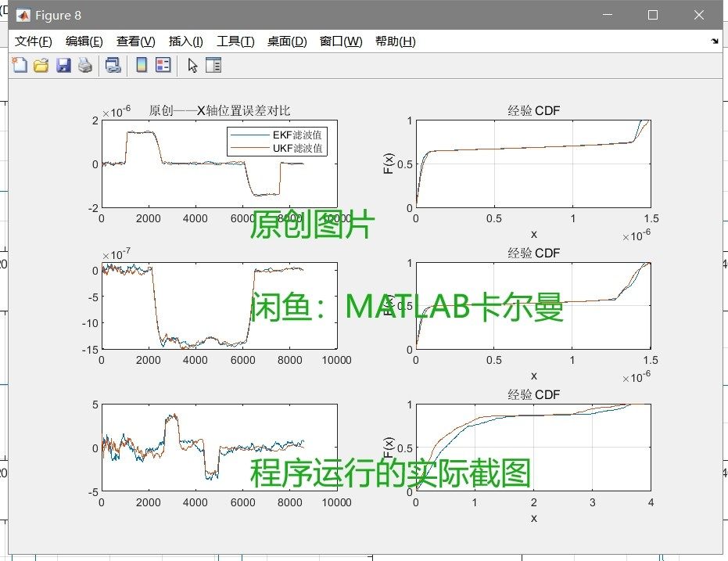The height and width of the screenshot is (561, 728).
Task: Open the 文件(F) menu
Action: coord(34,41)
